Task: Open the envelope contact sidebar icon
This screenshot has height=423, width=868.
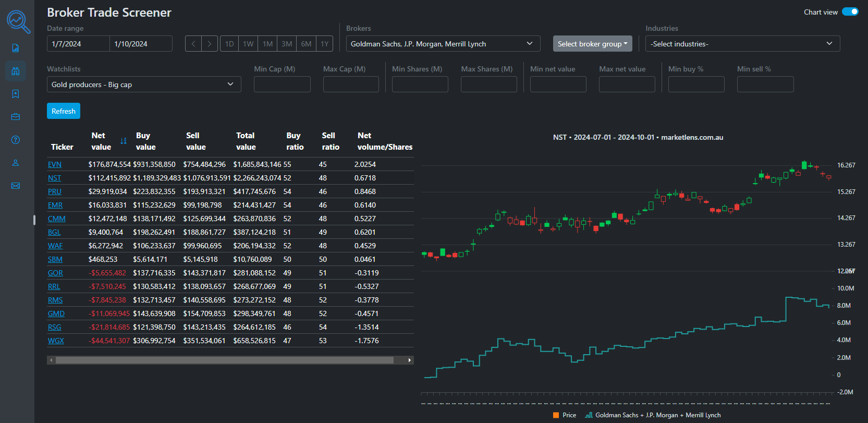Action: tap(16, 186)
